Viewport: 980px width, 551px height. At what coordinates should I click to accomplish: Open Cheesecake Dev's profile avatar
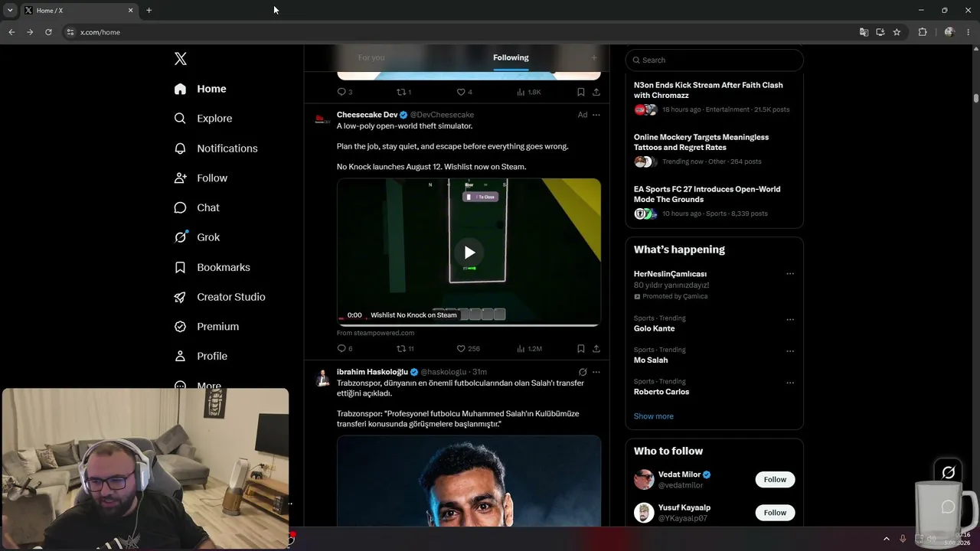(323, 119)
